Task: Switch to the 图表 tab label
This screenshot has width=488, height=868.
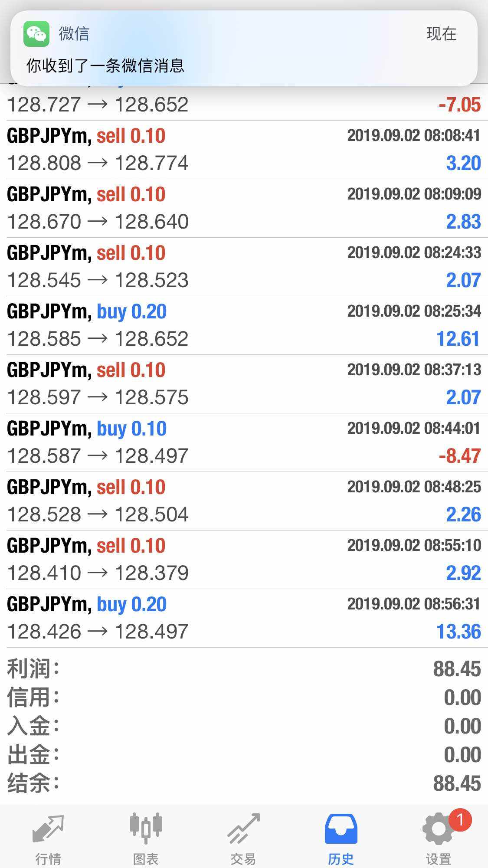Action: (x=146, y=858)
